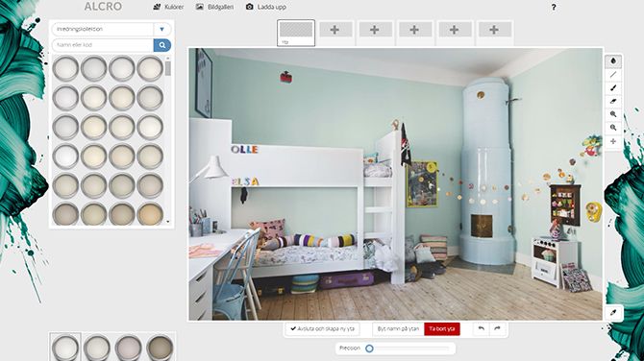Click the blue search magnifier button

162,45
